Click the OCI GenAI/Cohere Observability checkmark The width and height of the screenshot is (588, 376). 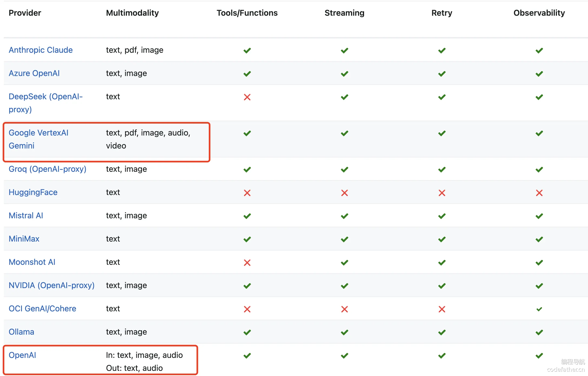(x=539, y=309)
